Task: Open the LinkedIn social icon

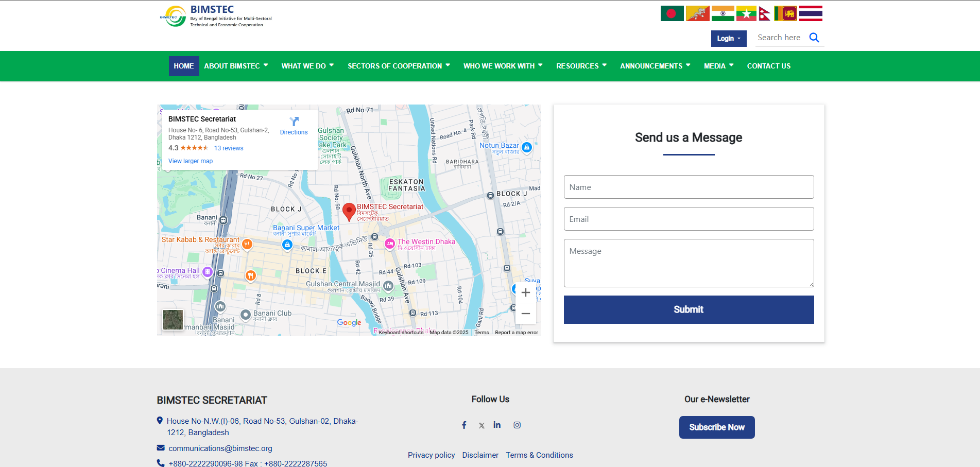Action: pos(497,425)
